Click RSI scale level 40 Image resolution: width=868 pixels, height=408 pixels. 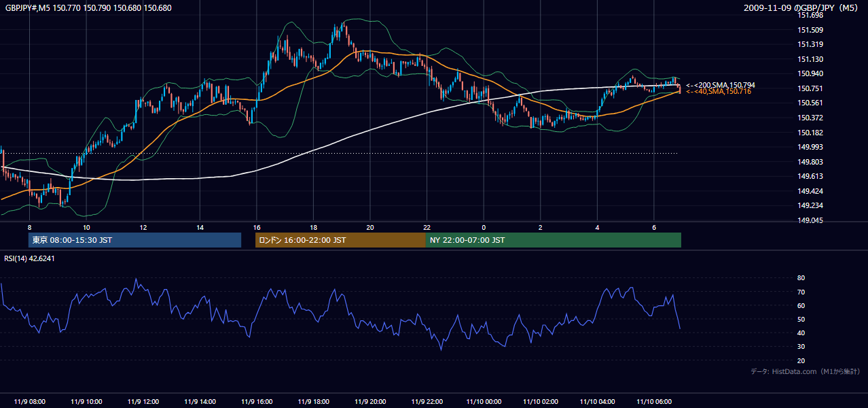pos(801,333)
